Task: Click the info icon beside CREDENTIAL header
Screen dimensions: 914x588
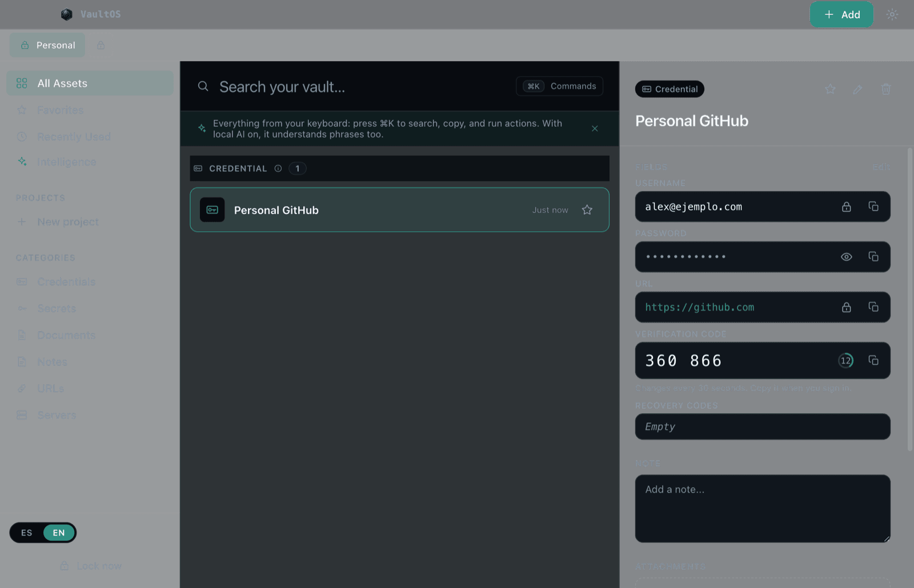Action: pyautogui.click(x=278, y=168)
